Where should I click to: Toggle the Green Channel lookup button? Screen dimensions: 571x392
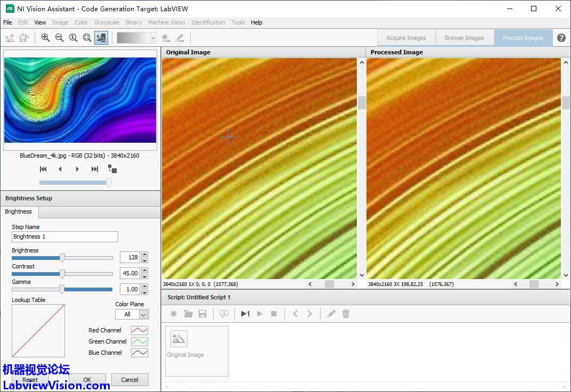pos(140,341)
